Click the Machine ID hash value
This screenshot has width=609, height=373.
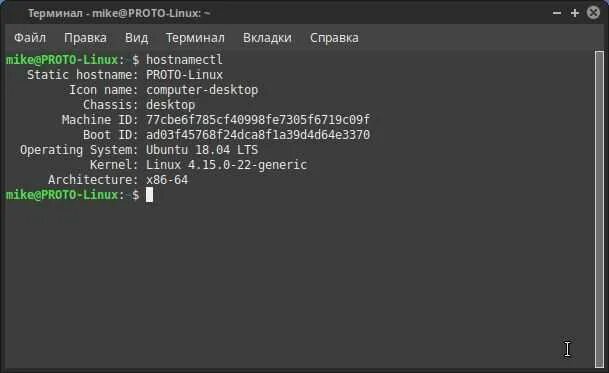point(258,120)
